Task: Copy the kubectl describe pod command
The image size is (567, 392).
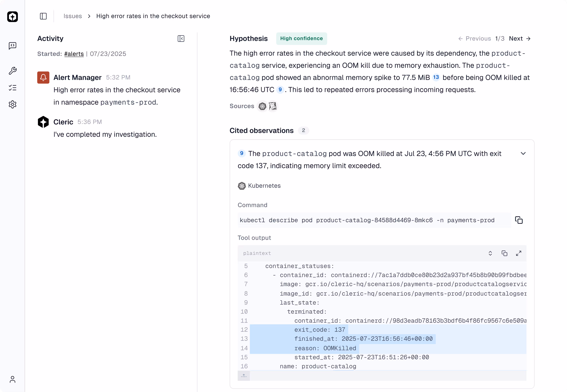Action: point(519,220)
